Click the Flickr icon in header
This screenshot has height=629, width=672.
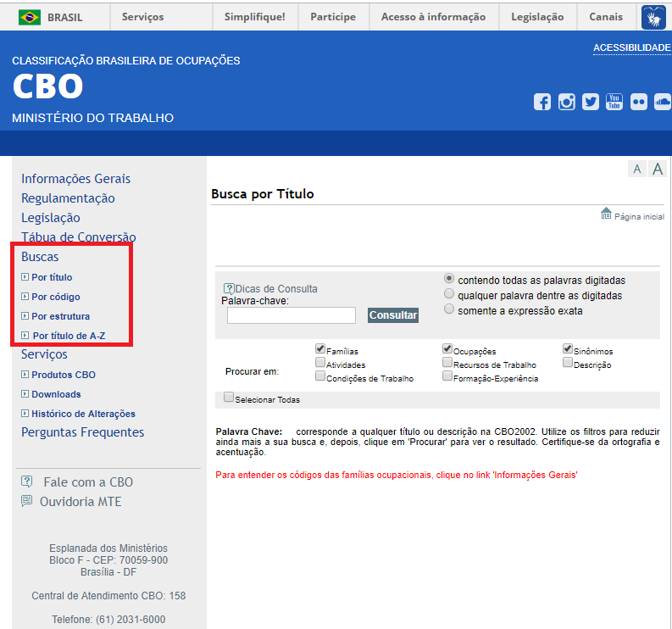click(638, 102)
